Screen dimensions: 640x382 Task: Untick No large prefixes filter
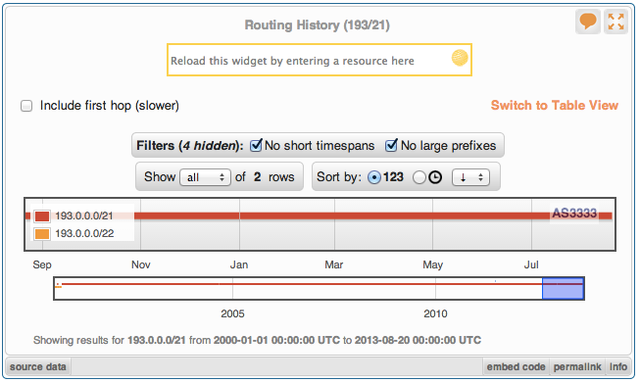point(391,145)
